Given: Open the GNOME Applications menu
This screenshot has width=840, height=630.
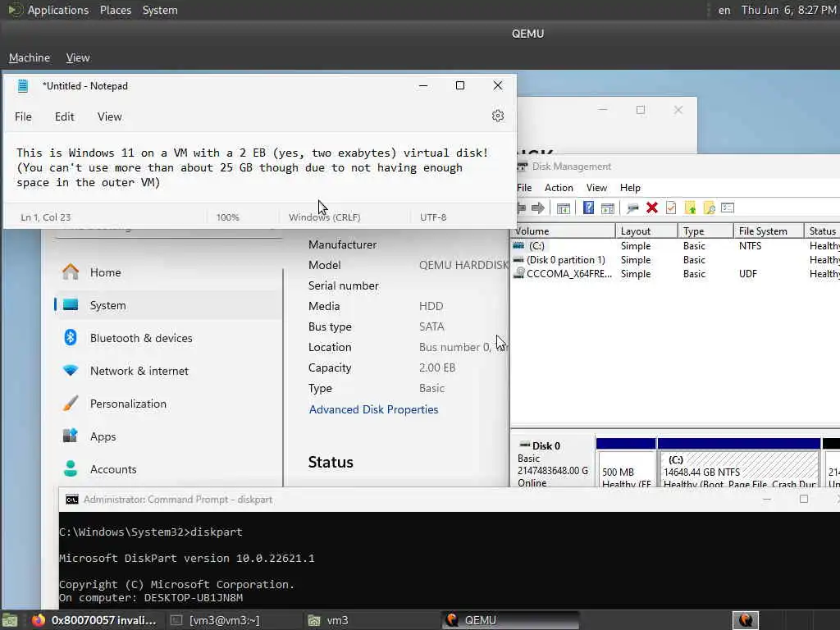Looking at the screenshot, I should pyautogui.click(x=58, y=10).
